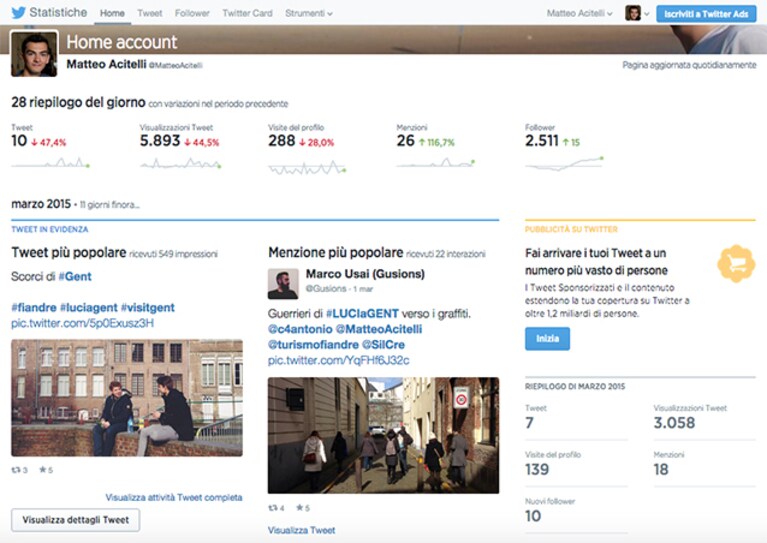Click retweet icon under top tweet
The image size is (767, 543).
tap(16, 470)
